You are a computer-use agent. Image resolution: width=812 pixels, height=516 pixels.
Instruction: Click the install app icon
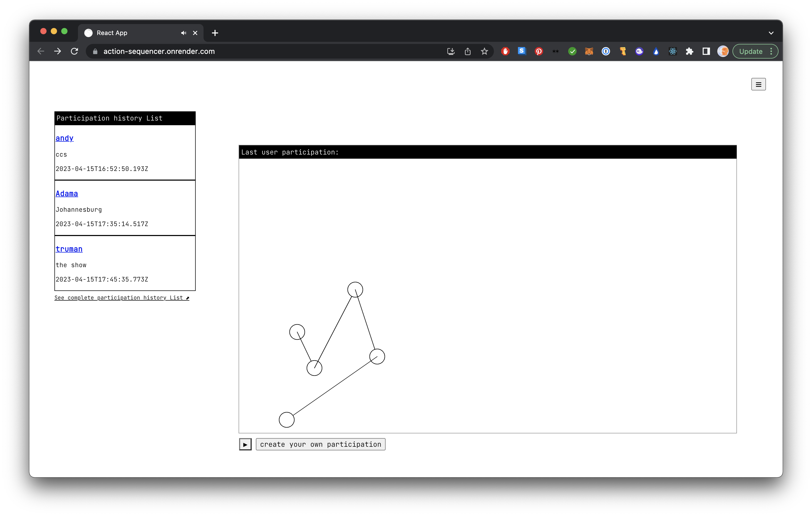click(451, 51)
